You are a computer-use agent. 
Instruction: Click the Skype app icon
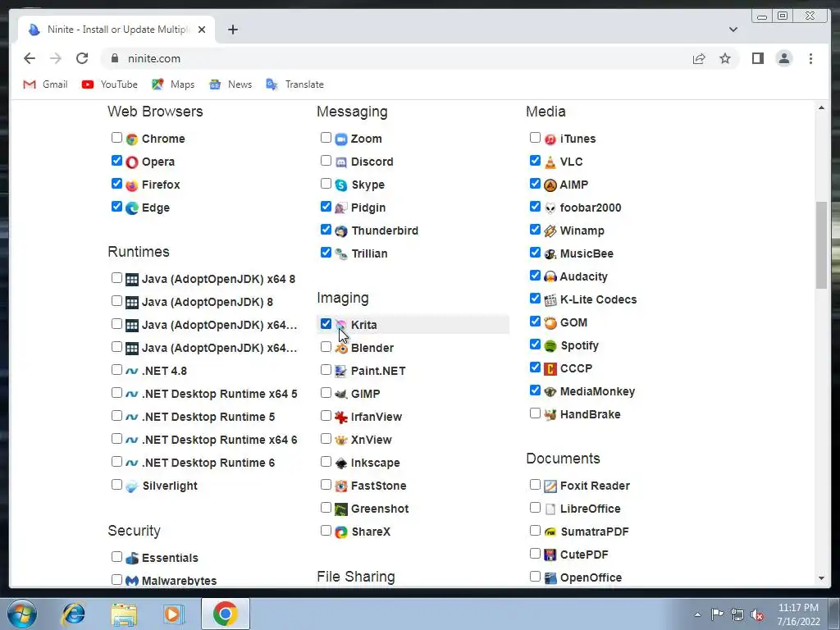341,185
